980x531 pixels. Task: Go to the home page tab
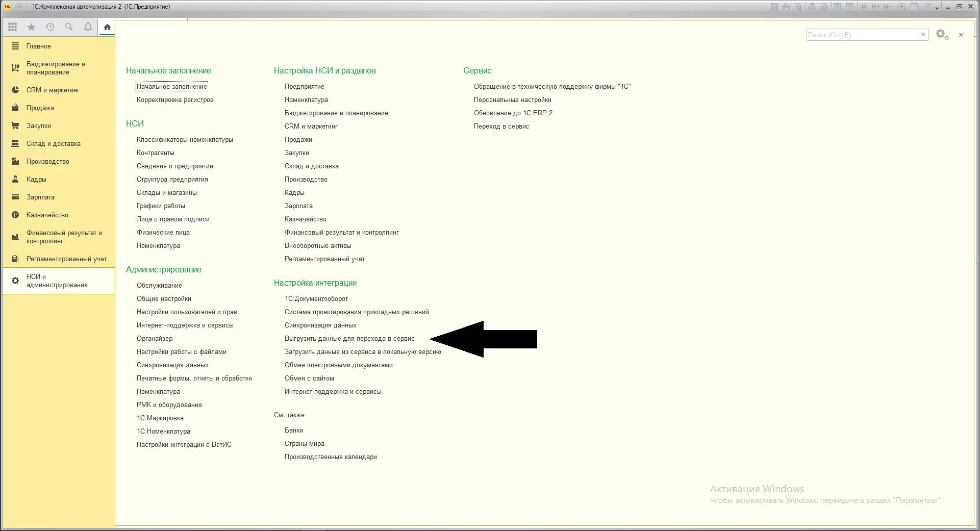click(107, 27)
